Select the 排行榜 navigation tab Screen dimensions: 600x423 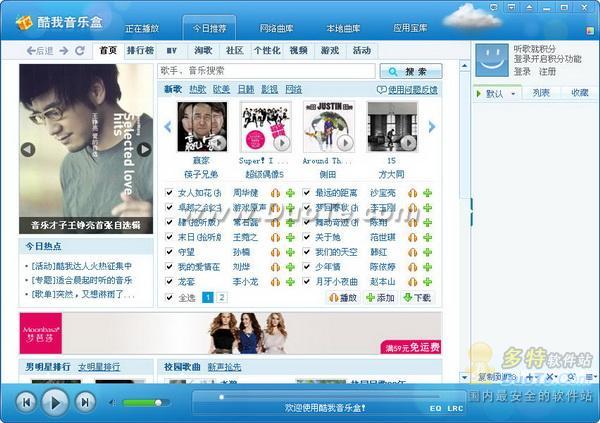click(140, 51)
